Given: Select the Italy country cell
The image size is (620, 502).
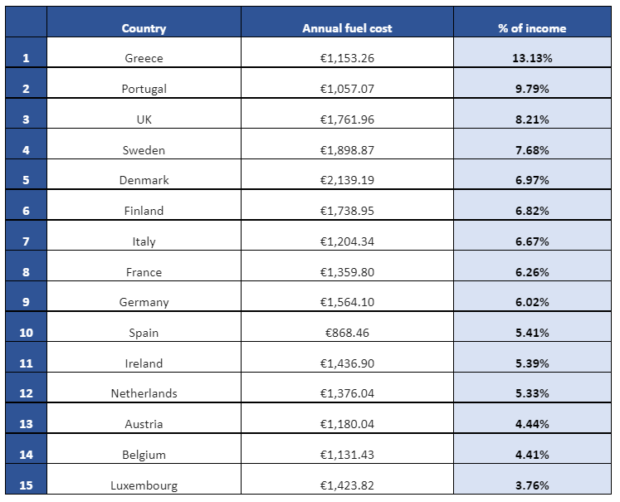Looking at the screenshot, I should (144, 236).
